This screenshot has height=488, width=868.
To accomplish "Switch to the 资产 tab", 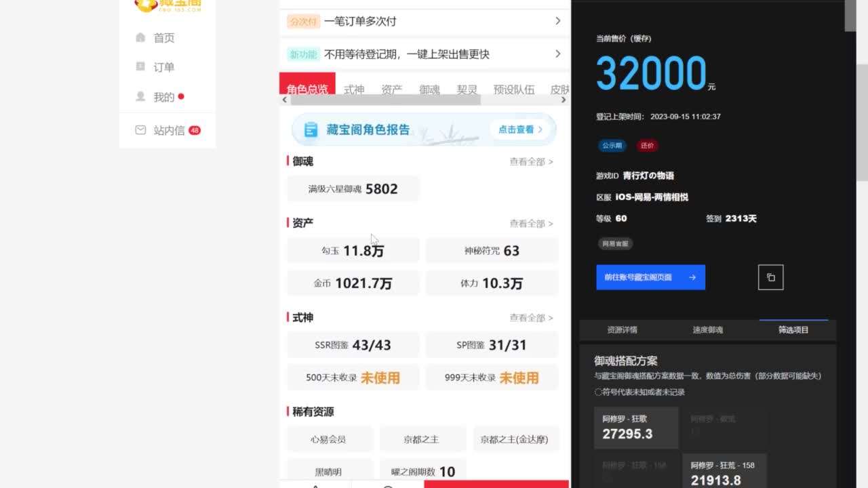I will [392, 89].
